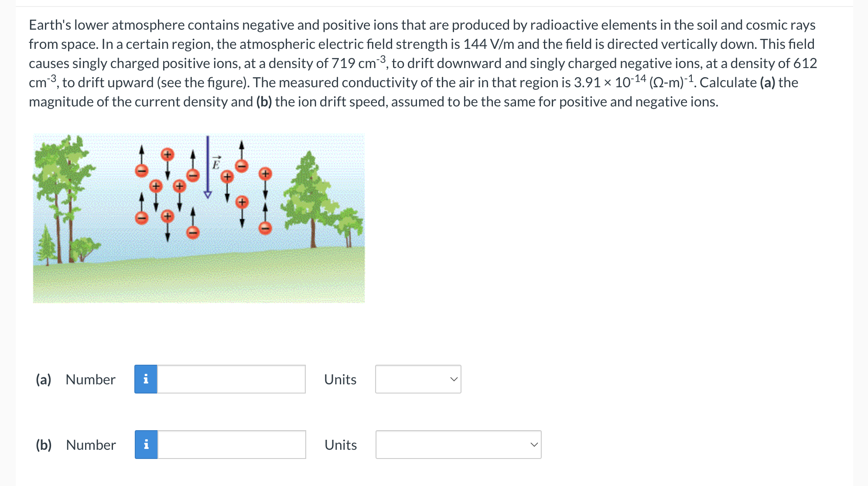Click the bold (b) label

click(x=44, y=445)
